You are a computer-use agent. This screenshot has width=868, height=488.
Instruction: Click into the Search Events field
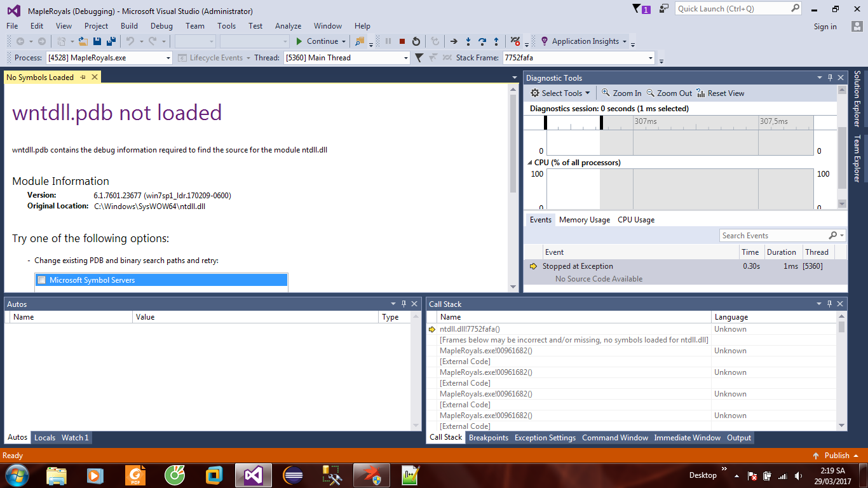click(x=773, y=236)
